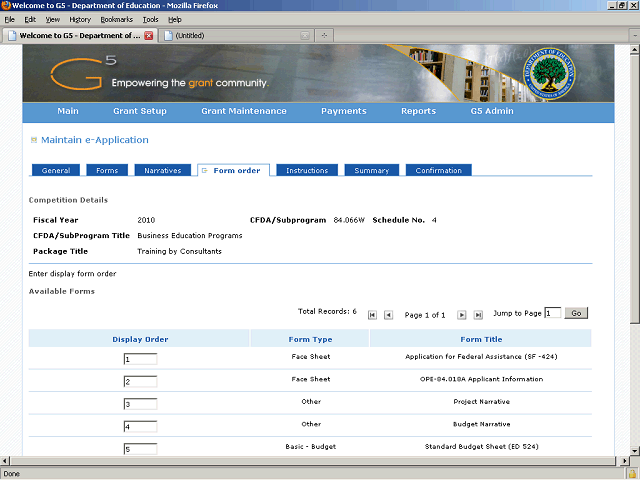Click the horizontal scrollbar left arrow
The width and height of the screenshot is (640, 480).
4,461
